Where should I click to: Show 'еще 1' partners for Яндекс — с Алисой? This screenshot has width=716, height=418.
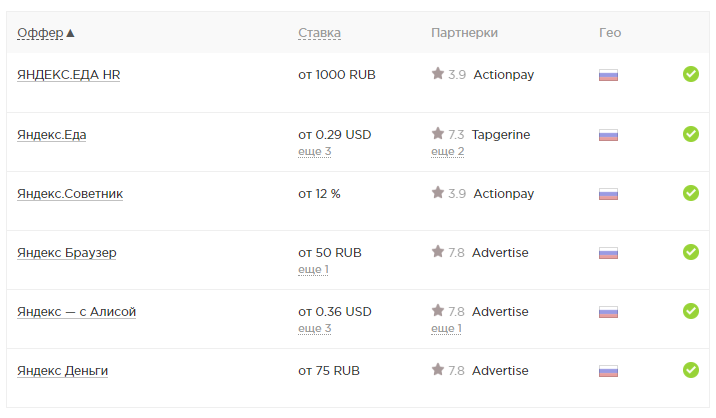(x=446, y=328)
